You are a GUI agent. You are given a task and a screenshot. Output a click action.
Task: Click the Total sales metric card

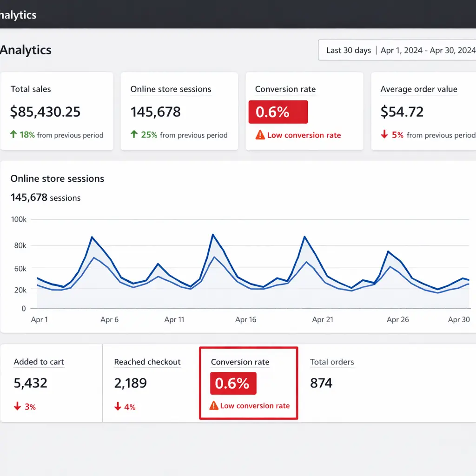tap(57, 111)
